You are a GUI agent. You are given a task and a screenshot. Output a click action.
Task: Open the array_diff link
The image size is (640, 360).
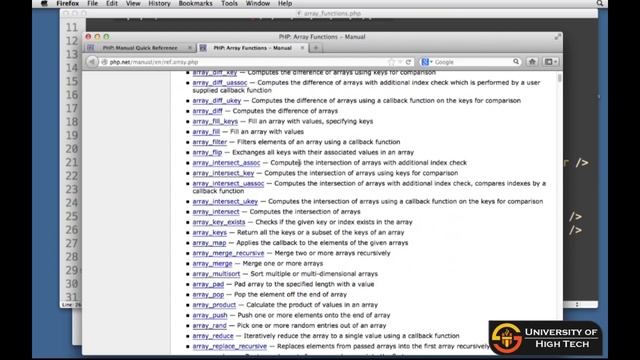pyautogui.click(x=207, y=111)
